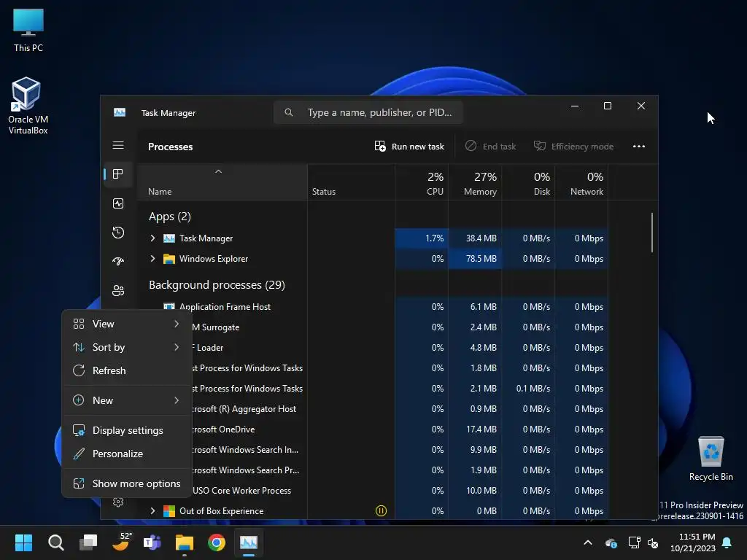
Task: Click the Task Manager title bar icon
Action: (x=120, y=112)
